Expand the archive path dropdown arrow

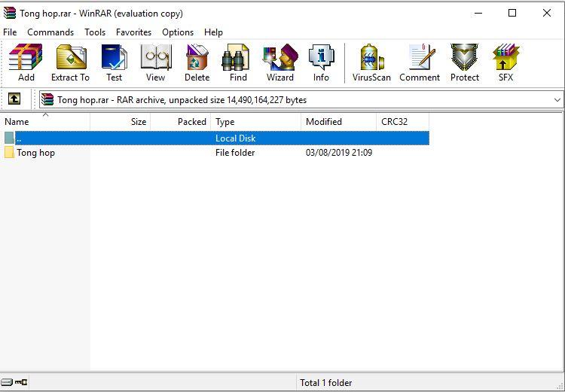point(557,100)
